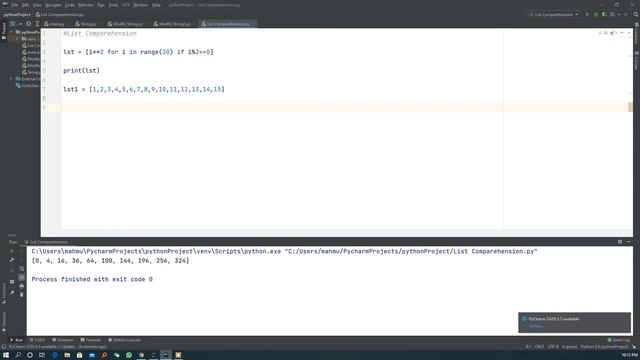
Task: Rerun program from Run panel
Action: [x=12, y=251]
